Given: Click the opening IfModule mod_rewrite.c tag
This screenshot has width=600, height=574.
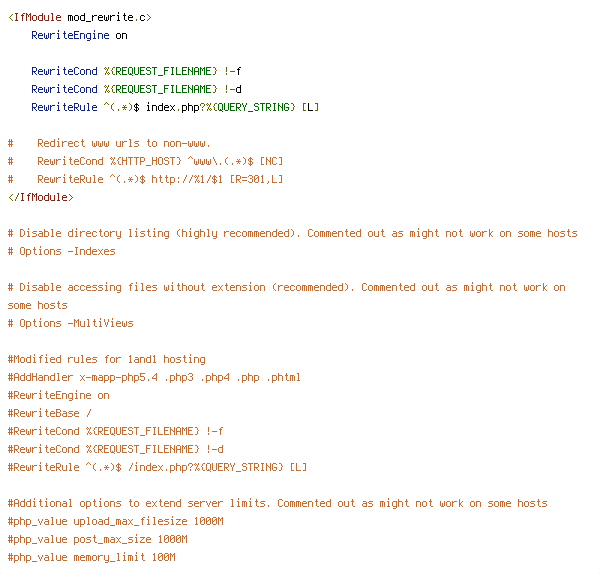Looking at the screenshot, I should [x=80, y=18].
